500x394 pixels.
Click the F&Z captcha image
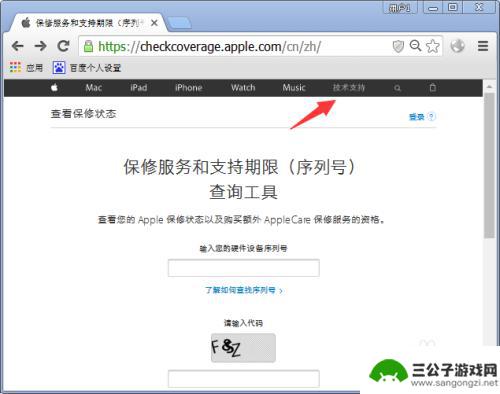[x=243, y=348]
